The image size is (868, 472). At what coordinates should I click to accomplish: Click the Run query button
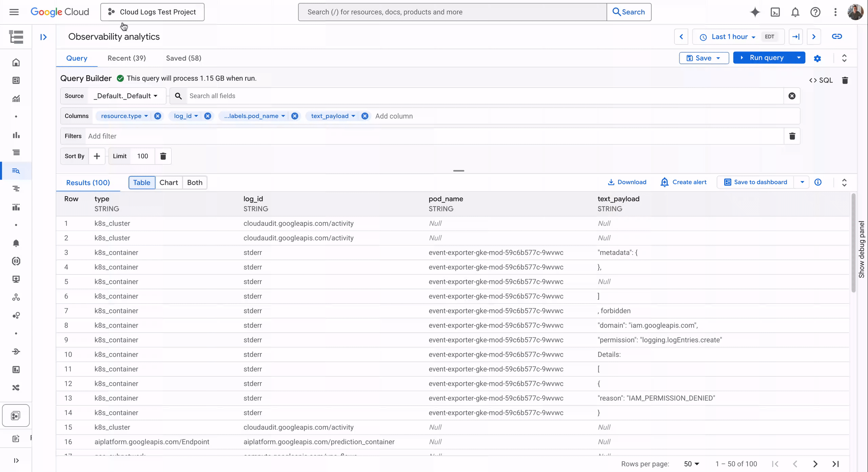pyautogui.click(x=763, y=58)
